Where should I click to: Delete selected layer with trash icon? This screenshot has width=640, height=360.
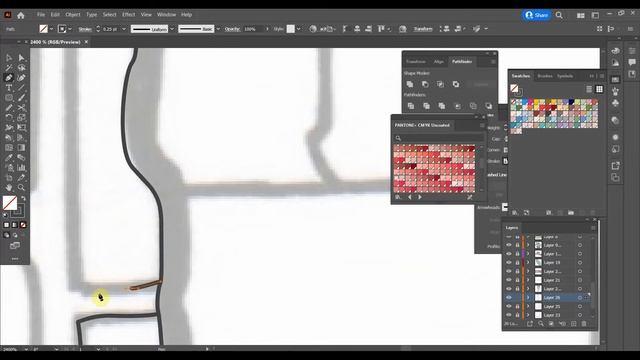point(584,324)
